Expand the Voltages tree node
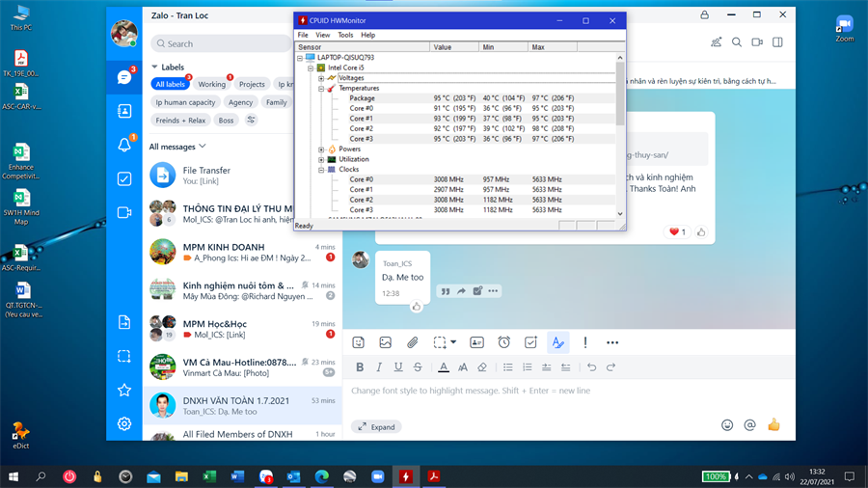This screenshot has width=868, height=488. pos(321,78)
